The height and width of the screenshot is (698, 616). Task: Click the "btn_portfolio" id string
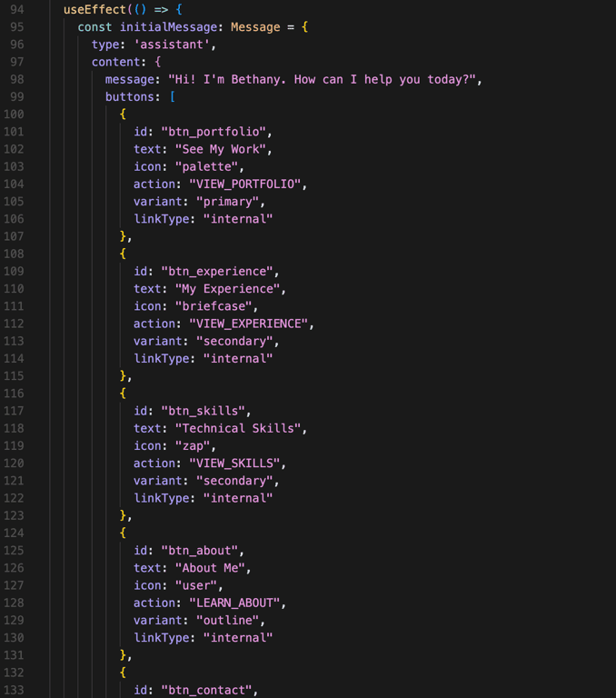pos(214,132)
